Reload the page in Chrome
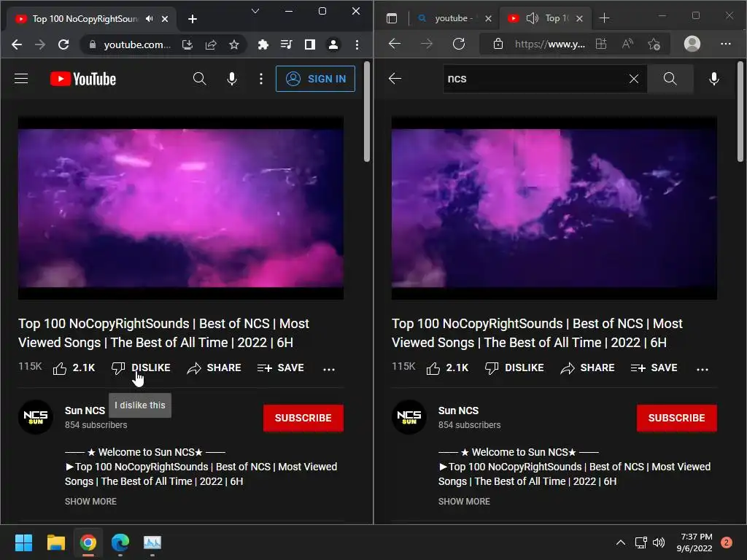 [63, 44]
